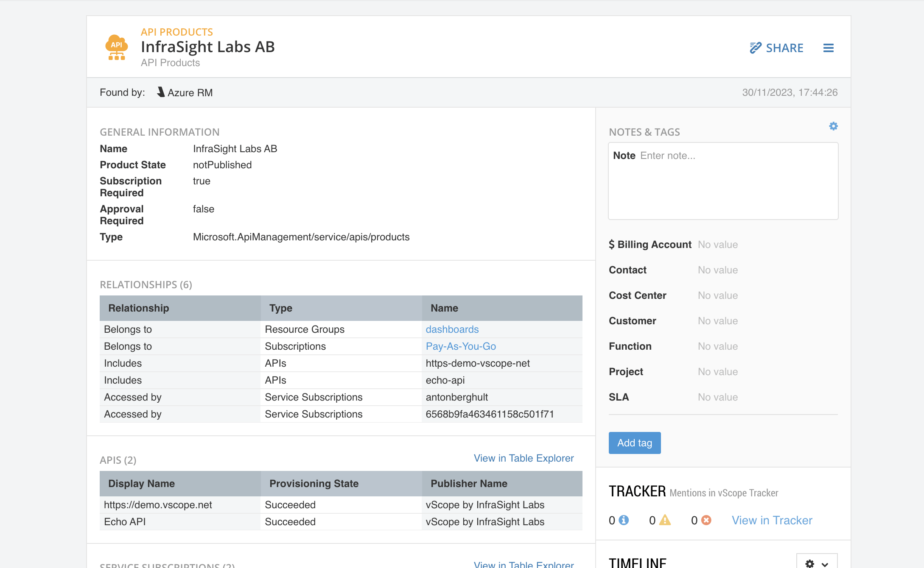This screenshot has height=568, width=924.
Task: Select the echo-api relationship name
Action: tap(445, 380)
